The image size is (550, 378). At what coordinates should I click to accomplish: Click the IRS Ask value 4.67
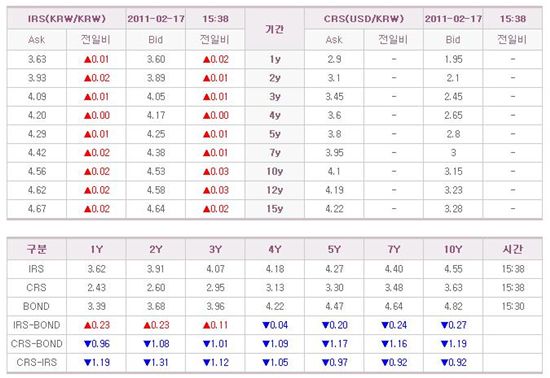point(37,209)
